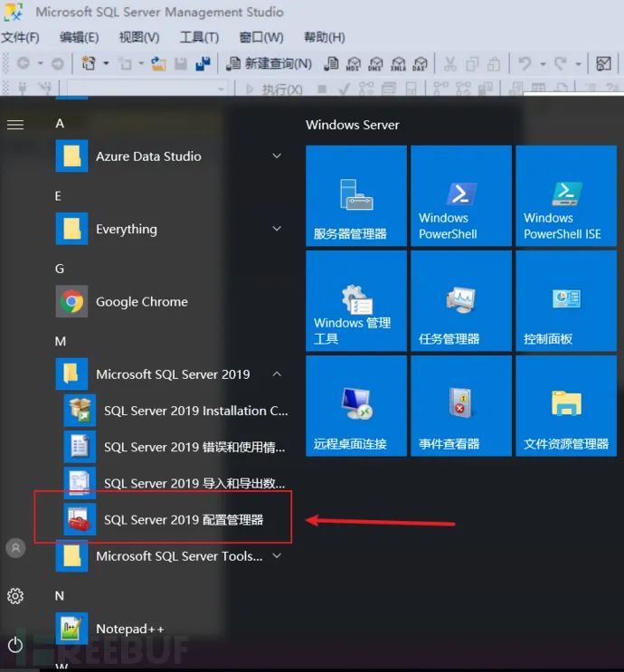Viewport: 624px width, 672px height.
Task: Click the 执行(X) execute button
Action: (274, 90)
